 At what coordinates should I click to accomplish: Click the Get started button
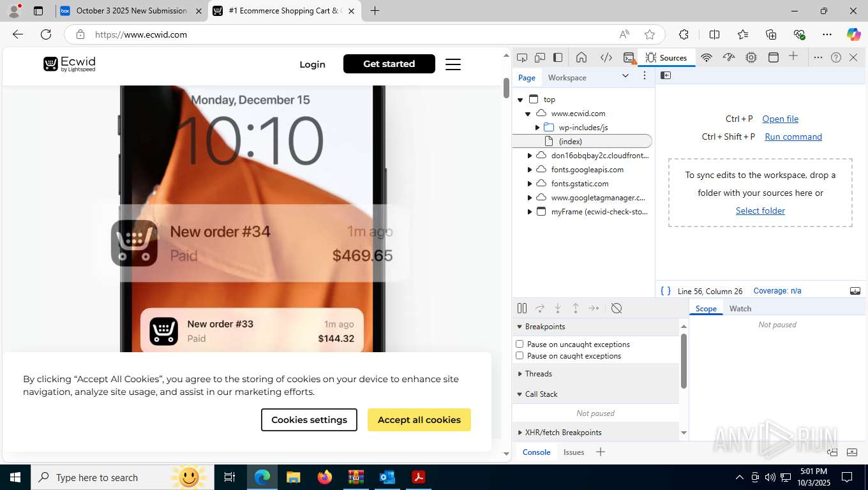(x=389, y=64)
